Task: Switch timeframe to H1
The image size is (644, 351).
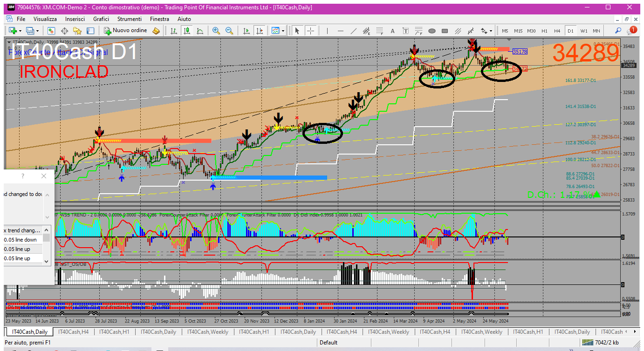Action: pyautogui.click(x=544, y=31)
